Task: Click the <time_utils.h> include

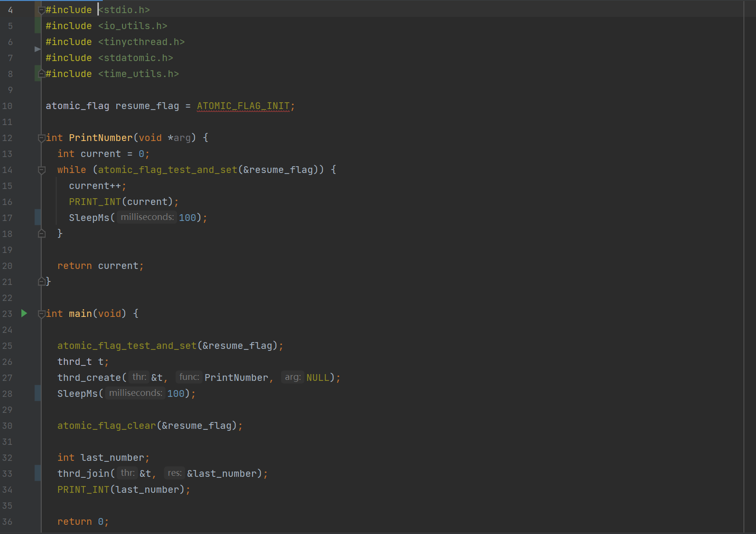Action: [139, 74]
